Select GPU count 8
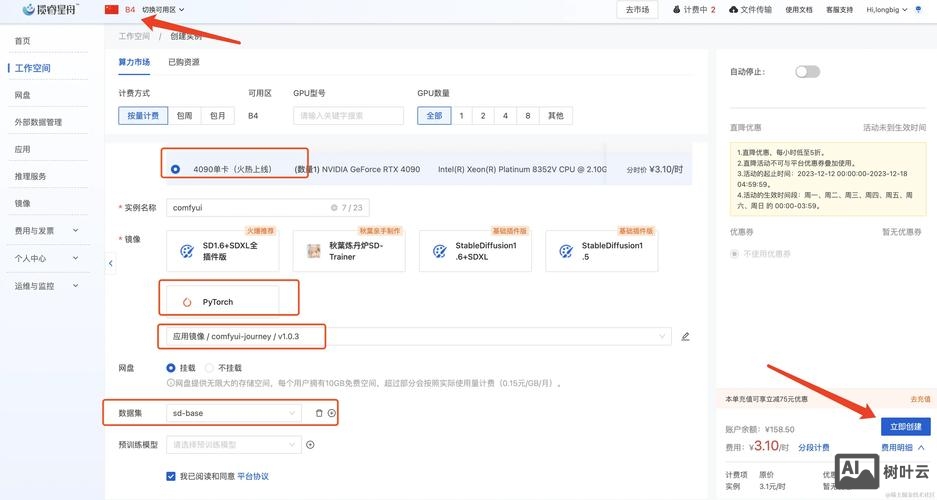Viewport: 937px width, 500px height. 528,116
